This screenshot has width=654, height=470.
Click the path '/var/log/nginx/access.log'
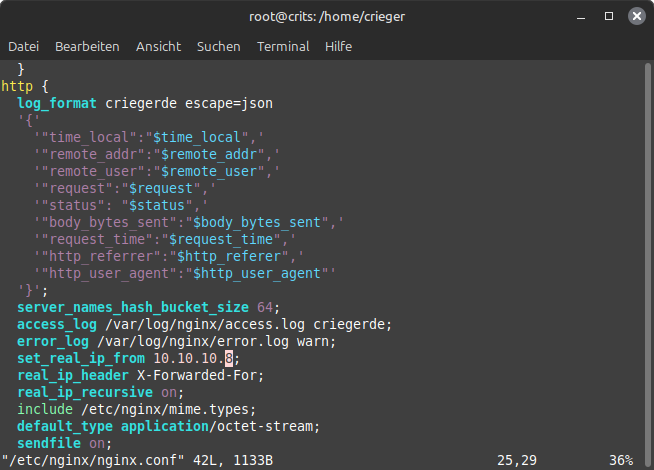(205, 324)
